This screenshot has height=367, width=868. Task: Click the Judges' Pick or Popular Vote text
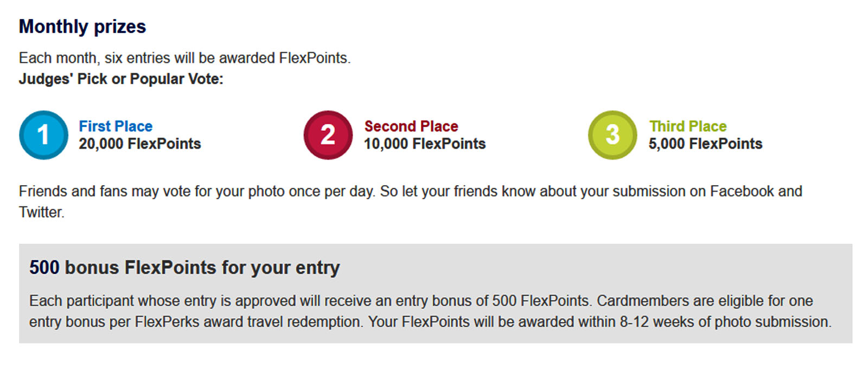(121, 79)
